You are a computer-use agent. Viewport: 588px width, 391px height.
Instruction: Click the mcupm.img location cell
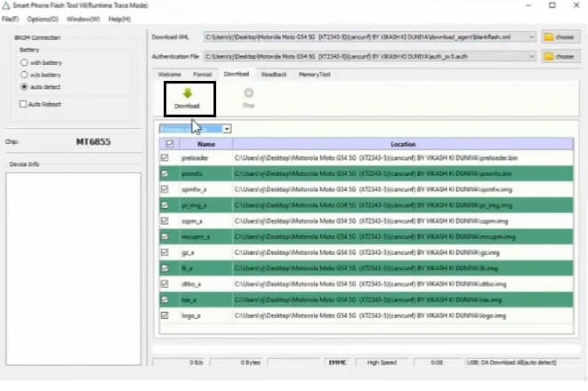(x=403, y=236)
